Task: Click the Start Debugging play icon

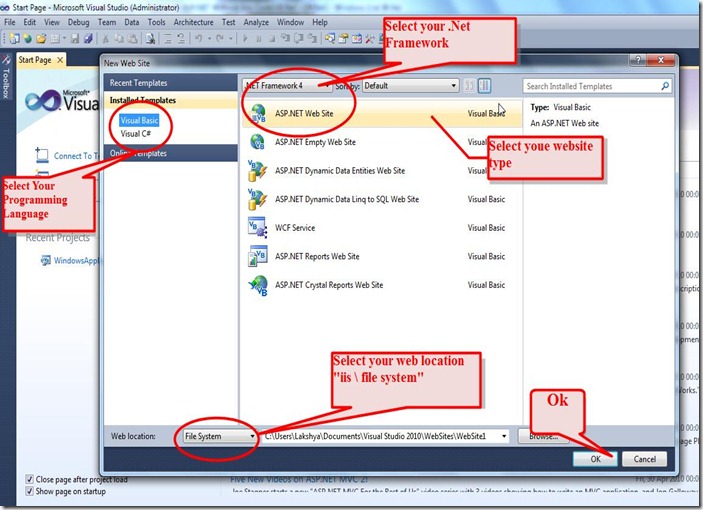Action: coord(245,39)
